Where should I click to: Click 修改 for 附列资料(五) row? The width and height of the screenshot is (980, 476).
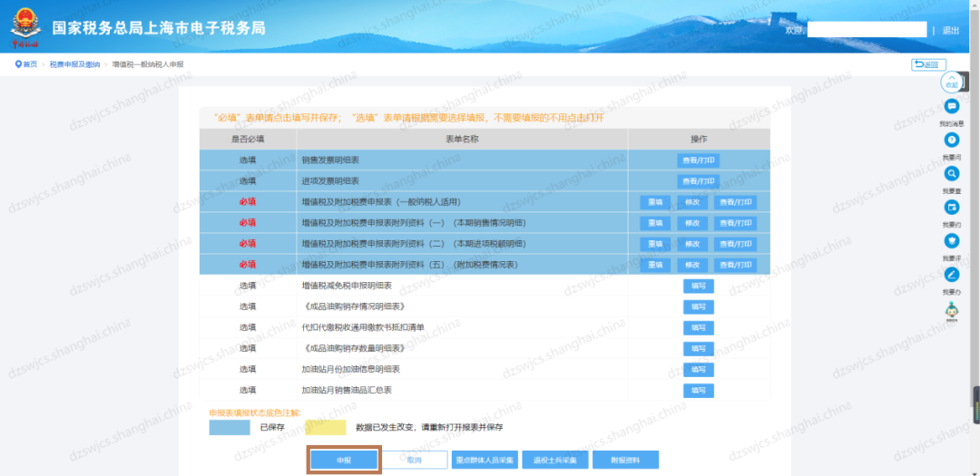point(691,265)
